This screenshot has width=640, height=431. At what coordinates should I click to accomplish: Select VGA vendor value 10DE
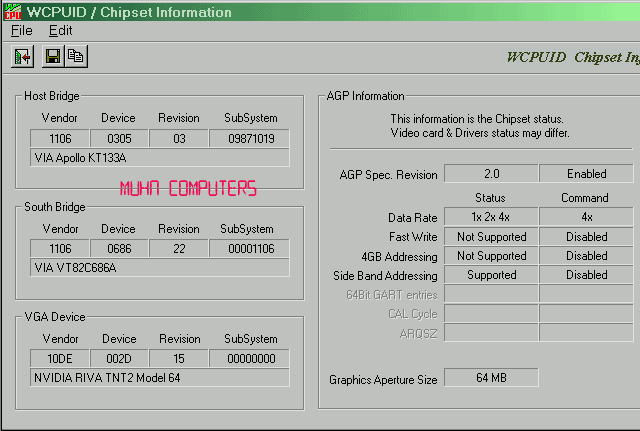pyautogui.click(x=60, y=358)
